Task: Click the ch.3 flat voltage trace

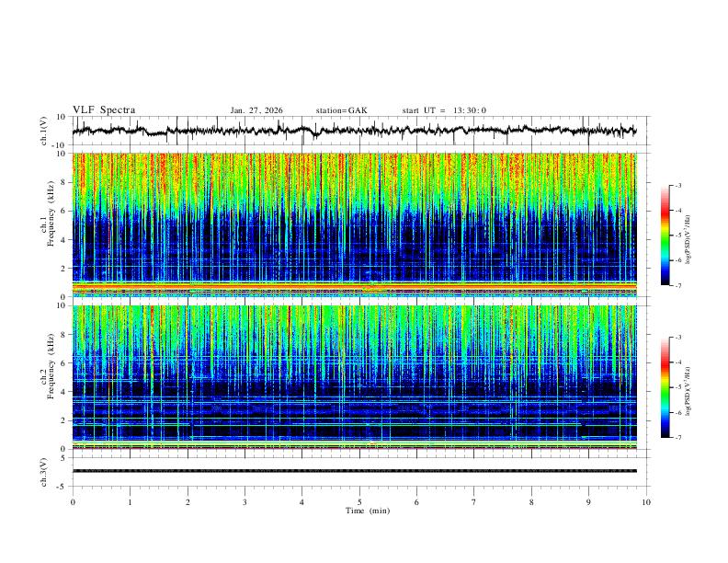Action: [x=355, y=471]
